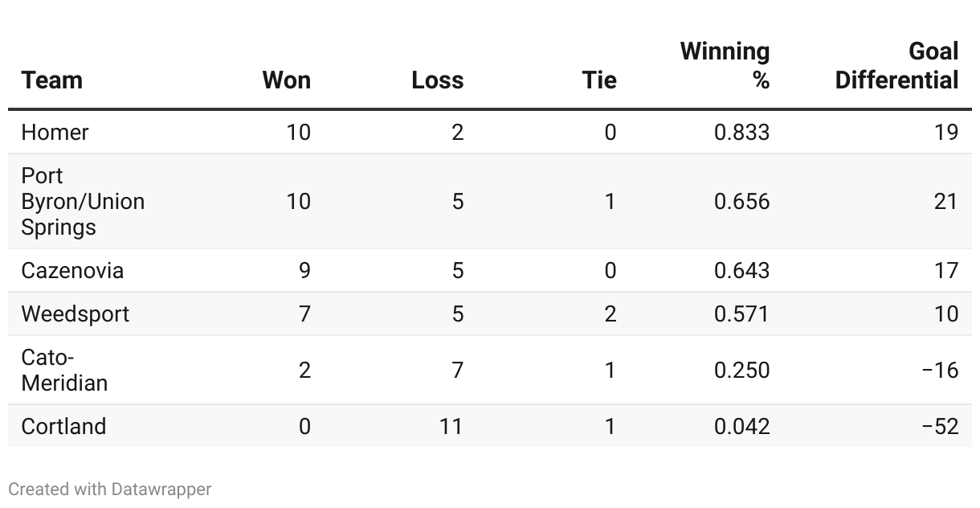Open the Created with Datawrapper link
The width and height of the screenshot is (980, 508).
(110, 489)
